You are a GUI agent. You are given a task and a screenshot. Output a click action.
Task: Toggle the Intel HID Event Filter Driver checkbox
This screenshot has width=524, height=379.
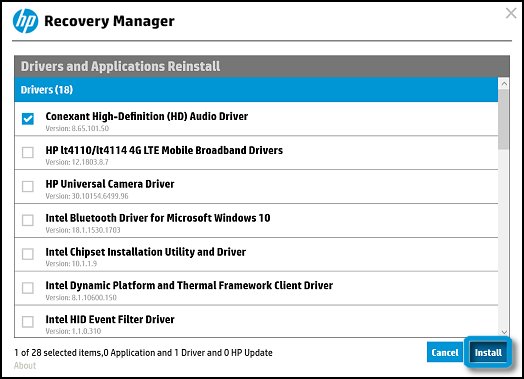click(x=28, y=322)
